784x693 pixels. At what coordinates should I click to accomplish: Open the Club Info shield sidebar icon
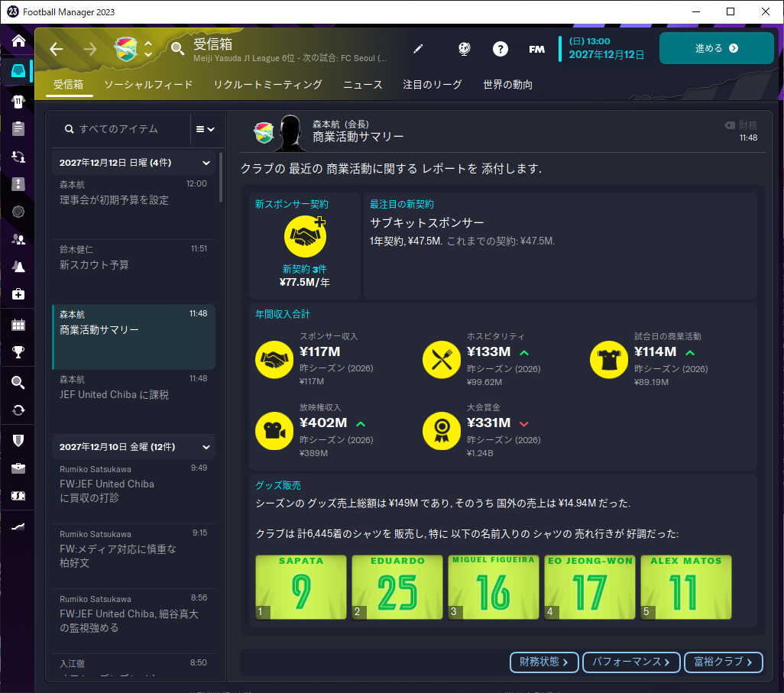click(18, 441)
